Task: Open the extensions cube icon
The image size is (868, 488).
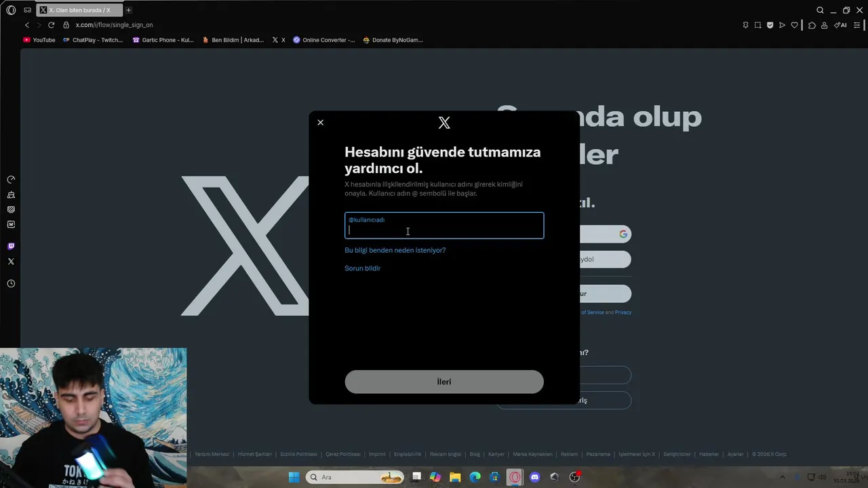Action: pos(812,25)
